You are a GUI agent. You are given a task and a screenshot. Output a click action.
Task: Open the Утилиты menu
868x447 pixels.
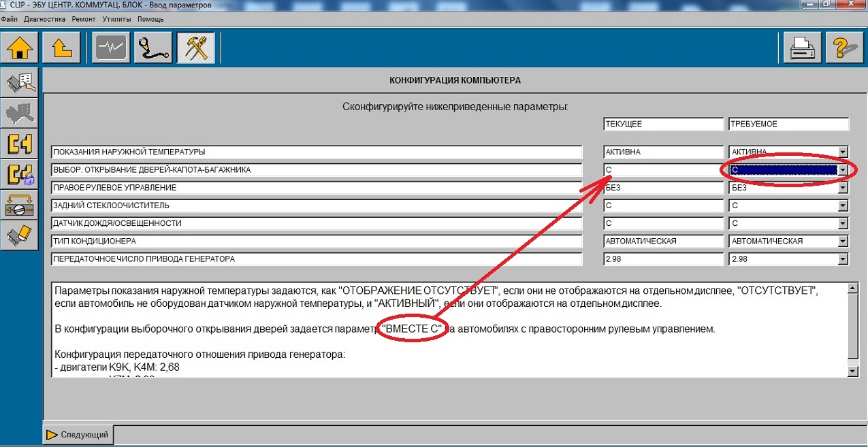(116, 20)
